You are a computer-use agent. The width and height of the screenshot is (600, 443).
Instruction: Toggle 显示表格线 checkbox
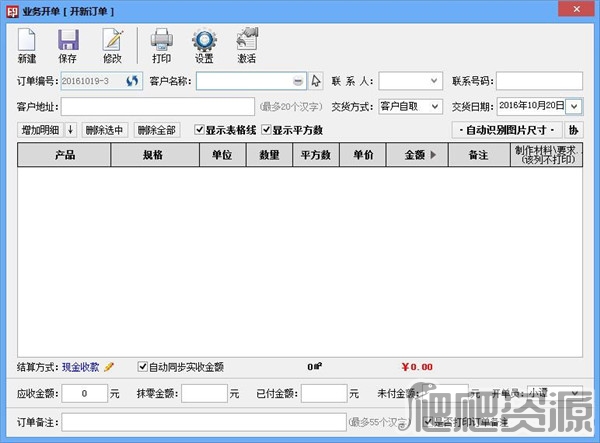coord(199,130)
